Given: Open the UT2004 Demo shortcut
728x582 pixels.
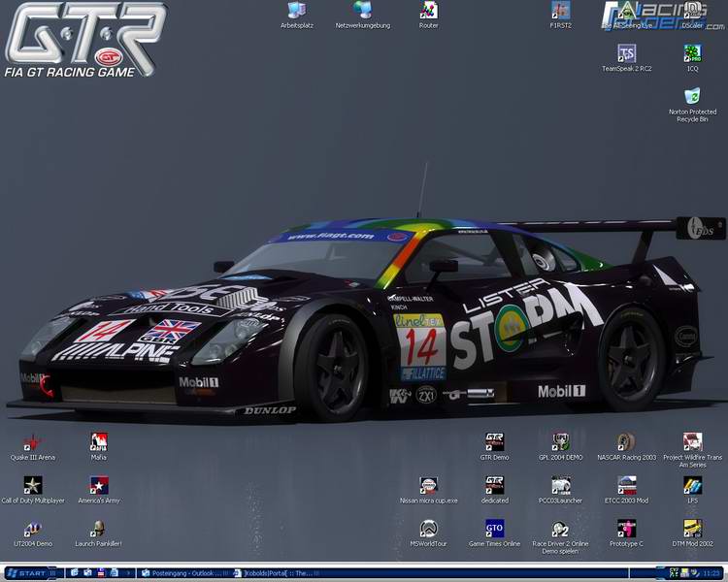Looking at the screenshot, I should [x=33, y=533].
